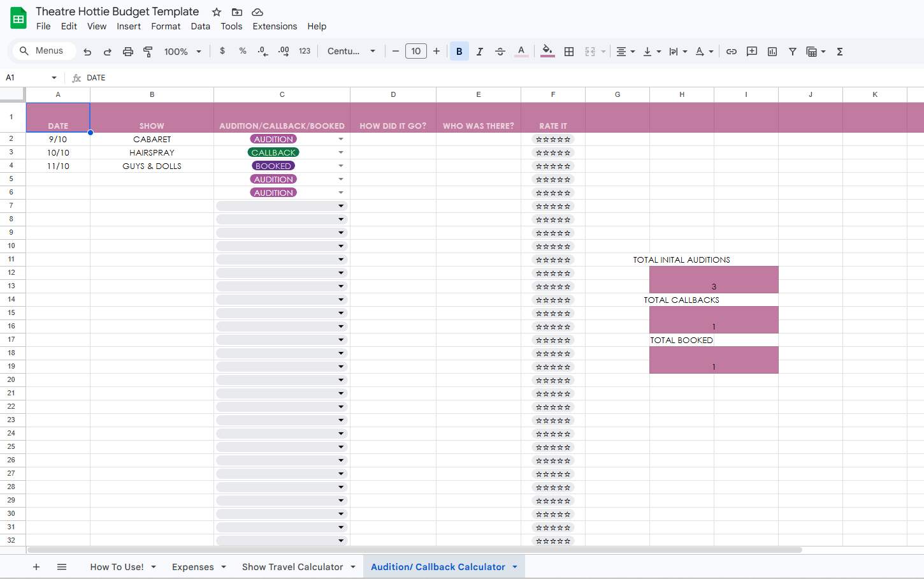
Task: Click the CABARET star rating
Action: coord(553,139)
